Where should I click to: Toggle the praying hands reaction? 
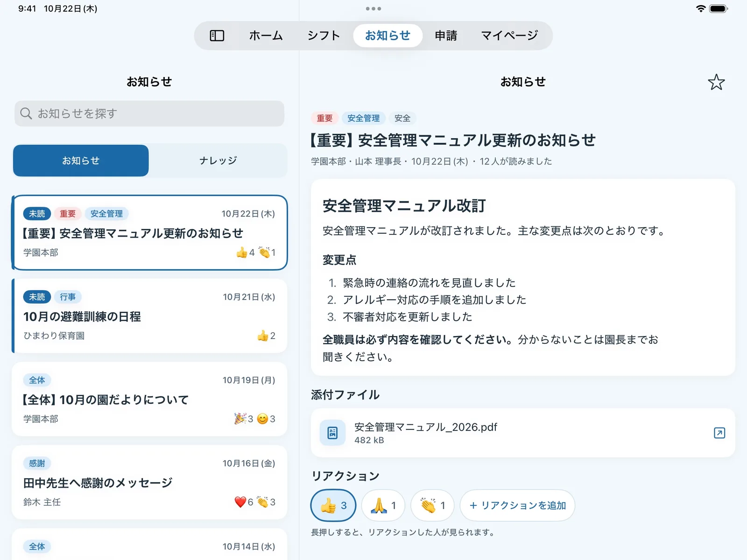click(x=383, y=505)
